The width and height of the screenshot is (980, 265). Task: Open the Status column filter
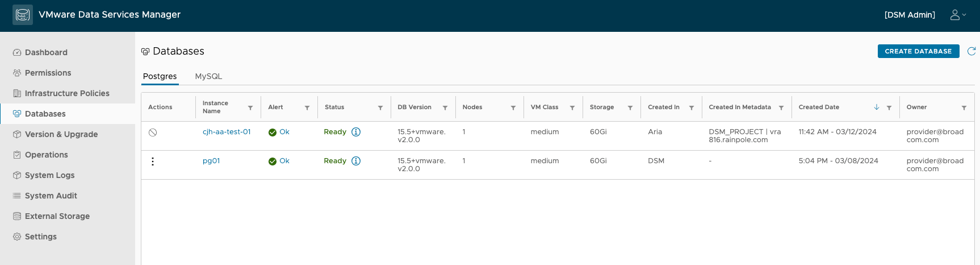(380, 107)
